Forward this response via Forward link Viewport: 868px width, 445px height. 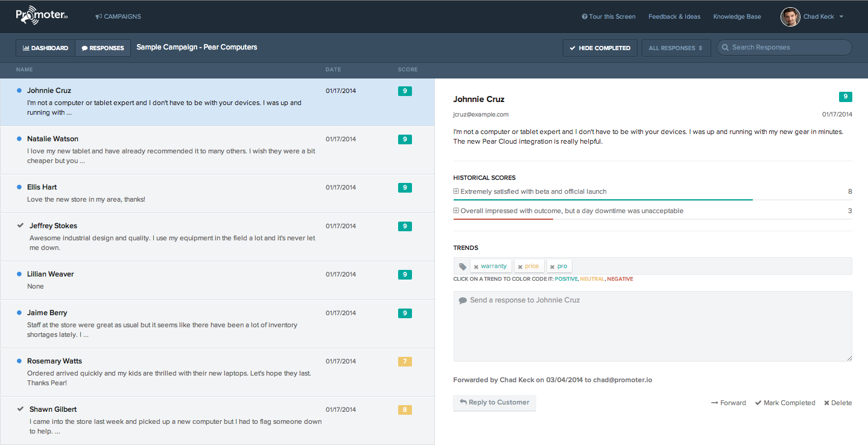click(x=728, y=403)
